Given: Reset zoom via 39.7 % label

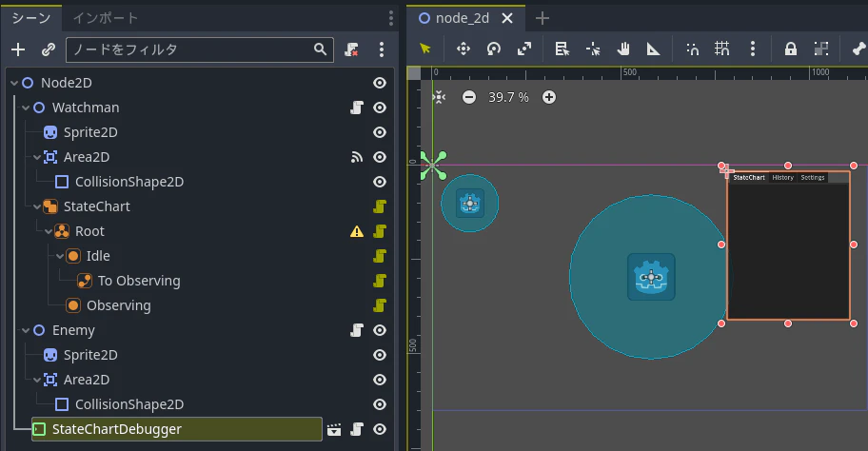Looking at the screenshot, I should (508, 97).
